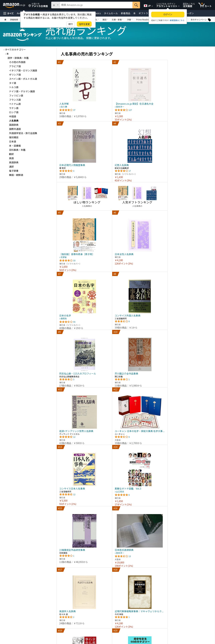Open star rating of 人名字解
Viewport: 215px width, 644px height.
point(66,110)
